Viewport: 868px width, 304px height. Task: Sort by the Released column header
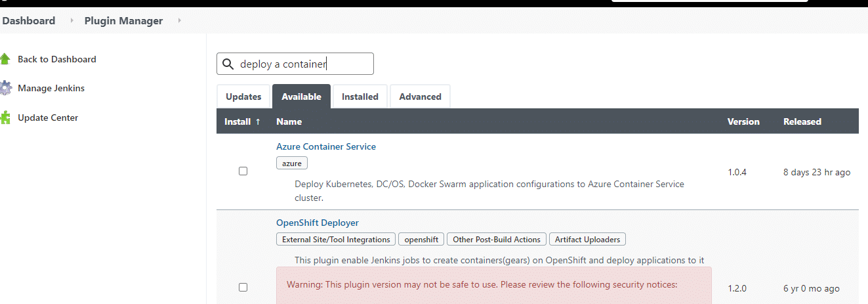(x=802, y=121)
